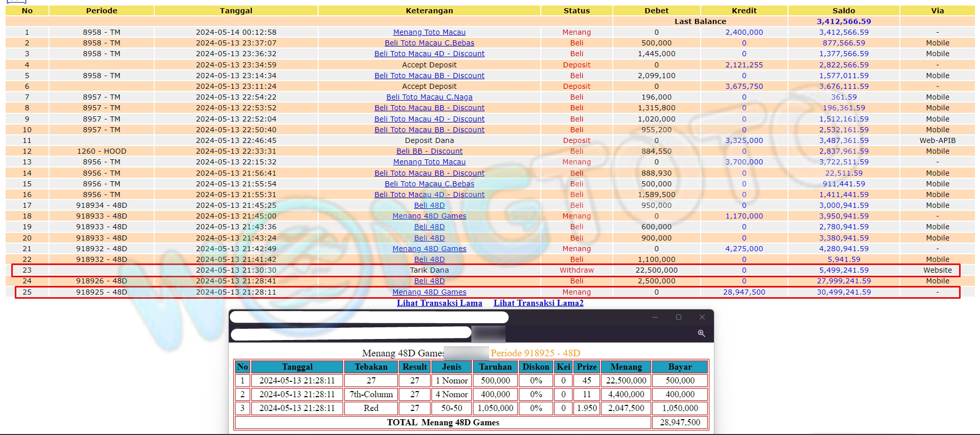Open the Lihat Transaksi Lama link
The image size is (980, 435).
pos(439,303)
